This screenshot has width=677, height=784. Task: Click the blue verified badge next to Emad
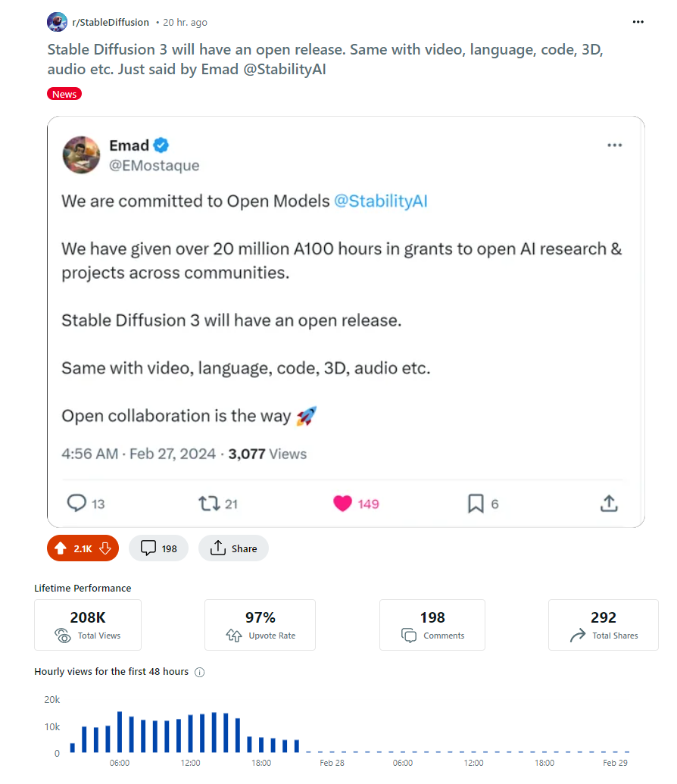161,145
